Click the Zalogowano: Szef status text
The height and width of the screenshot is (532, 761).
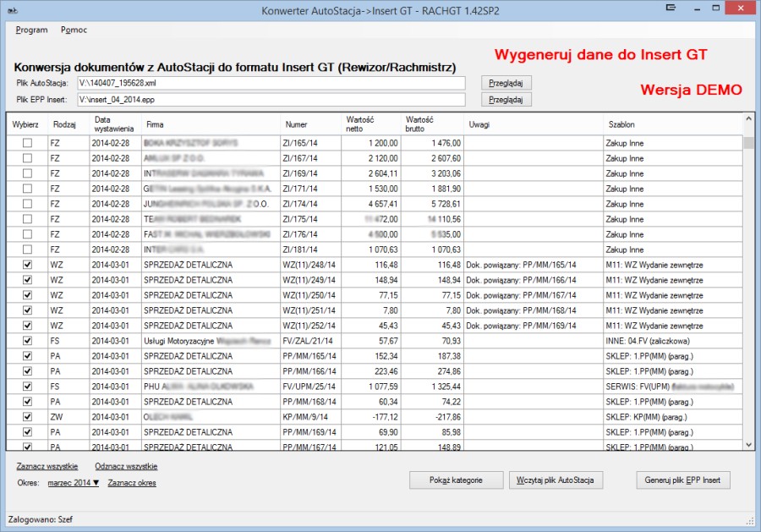pos(41,519)
